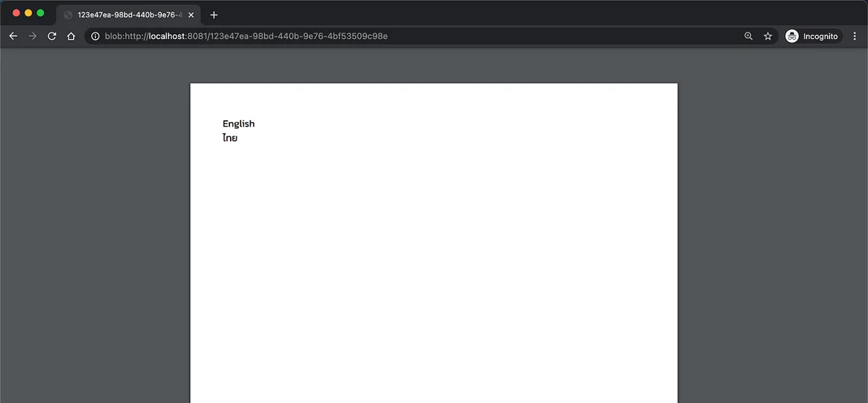Open the zoom magnifier in address bar
The height and width of the screenshot is (403, 868).
point(749,36)
